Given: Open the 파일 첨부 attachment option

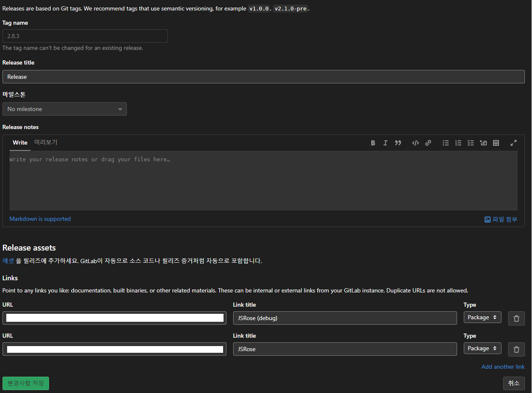Looking at the screenshot, I should [x=501, y=219].
